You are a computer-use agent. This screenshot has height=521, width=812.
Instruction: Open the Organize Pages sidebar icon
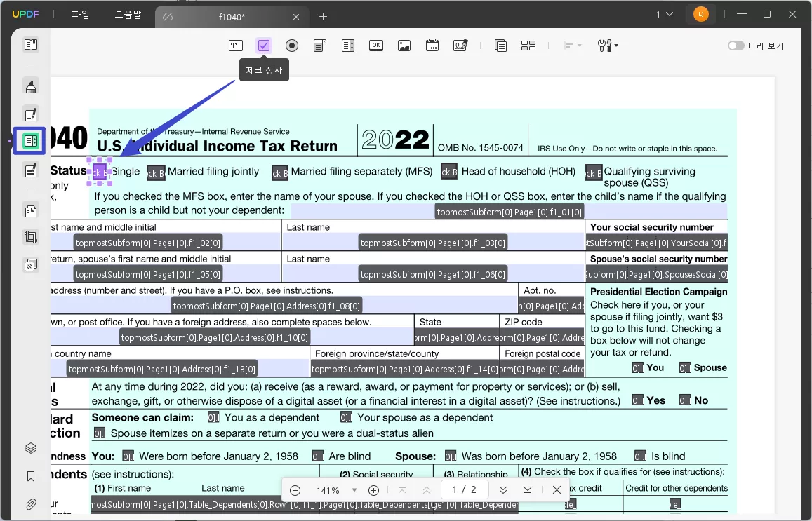(x=31, y=210)
